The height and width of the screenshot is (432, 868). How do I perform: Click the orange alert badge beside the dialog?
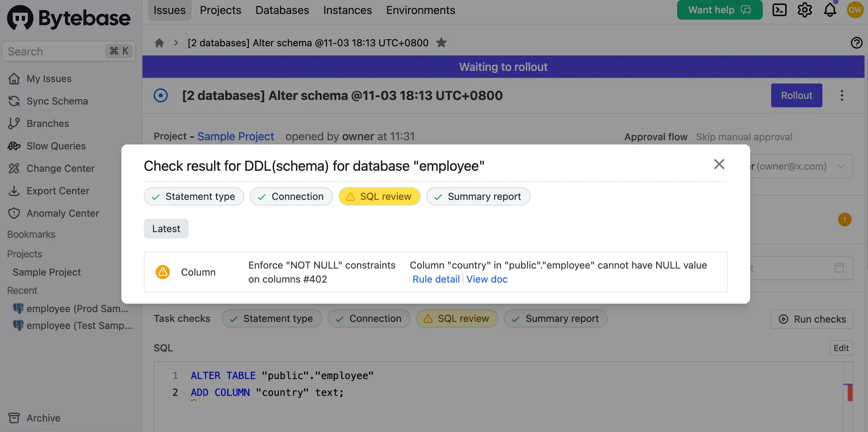[x=844, y=220]
